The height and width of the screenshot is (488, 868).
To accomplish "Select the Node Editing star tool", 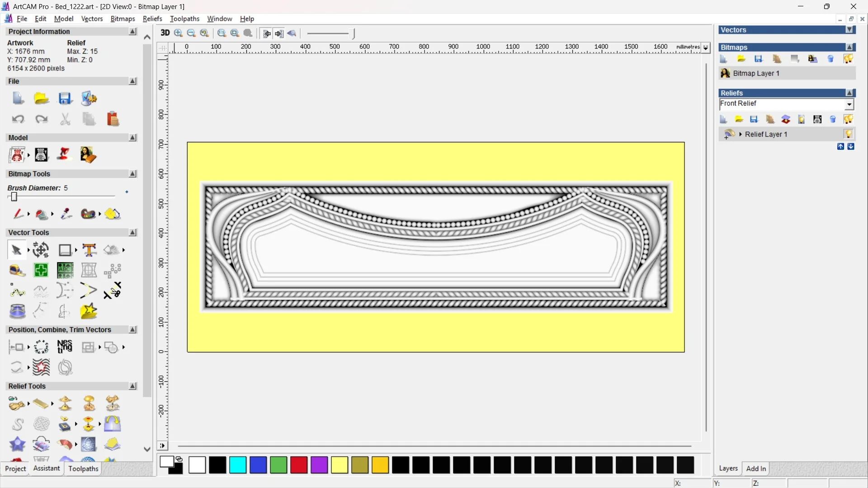I will click(x=89, y=311).
